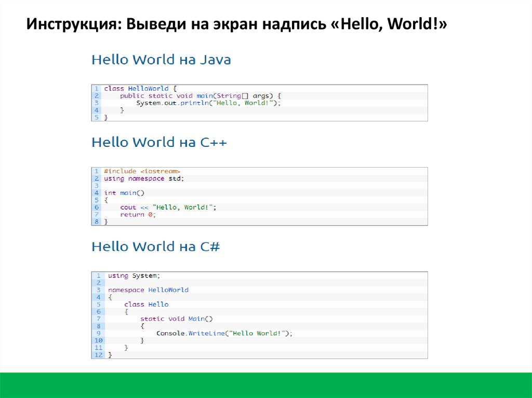
Task: Click Java line 'public static void main(String[] args) {'
Action: 201,95
